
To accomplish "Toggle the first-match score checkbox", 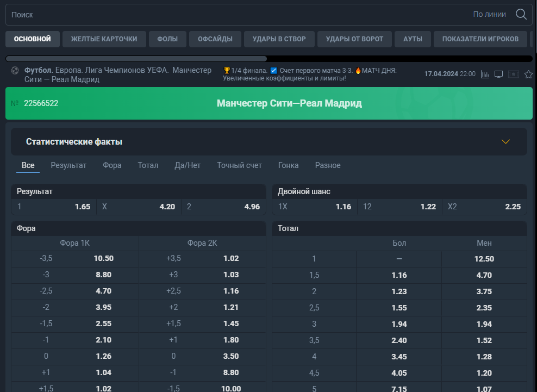I will point(273,71).
